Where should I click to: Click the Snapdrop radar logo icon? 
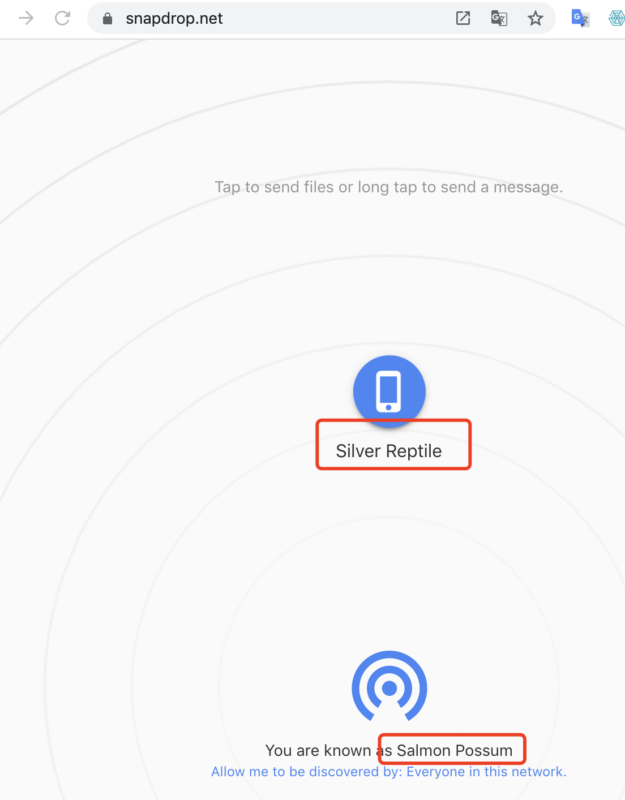point(389,688)
